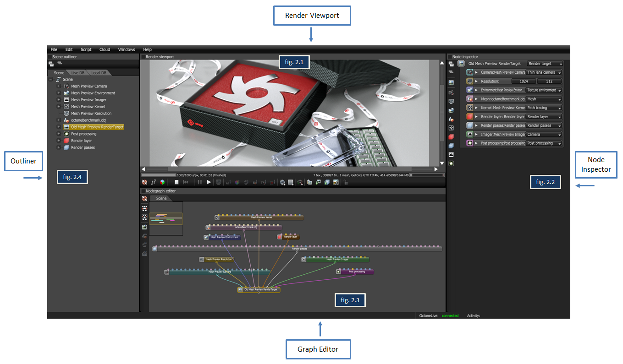Restart the render with the rewind button
623x364 pixels.
coord(186,182)
